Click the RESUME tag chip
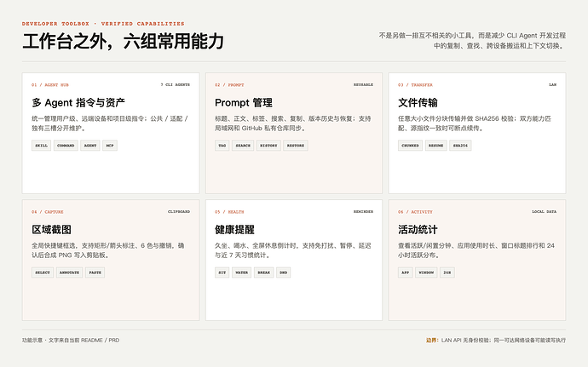588x367 pixels. pyautogui.click(x=435, y=146)
